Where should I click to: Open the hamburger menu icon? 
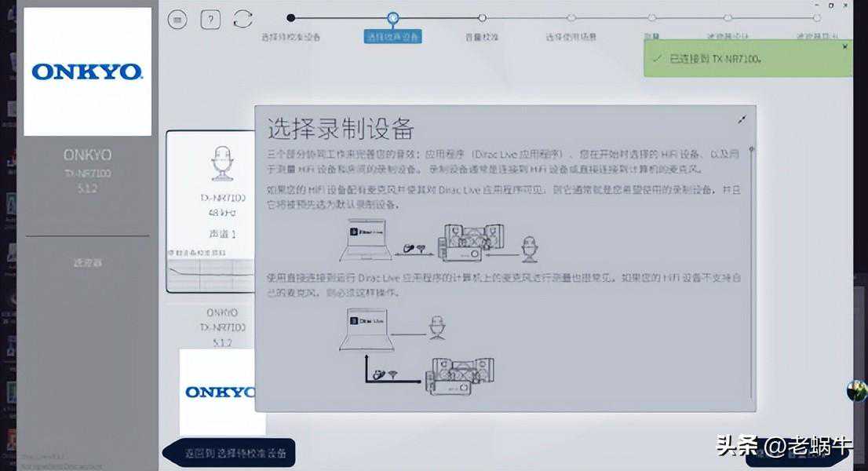177,20
